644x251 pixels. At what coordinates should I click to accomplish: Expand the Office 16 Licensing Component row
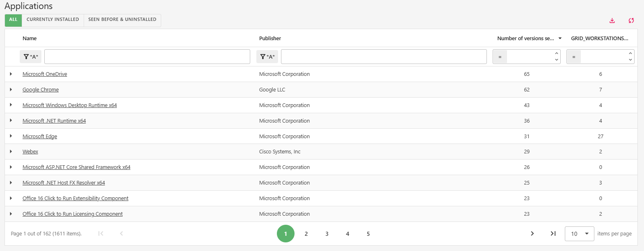coord(11,214)
